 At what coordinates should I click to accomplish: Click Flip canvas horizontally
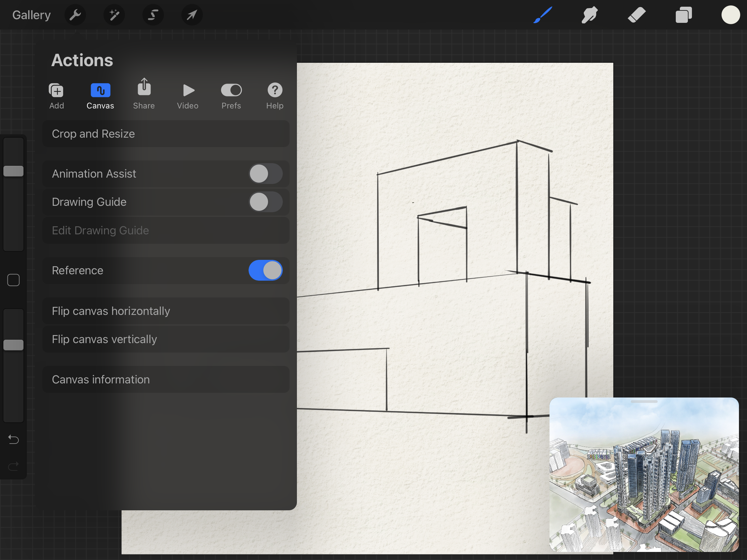[111, 311]
